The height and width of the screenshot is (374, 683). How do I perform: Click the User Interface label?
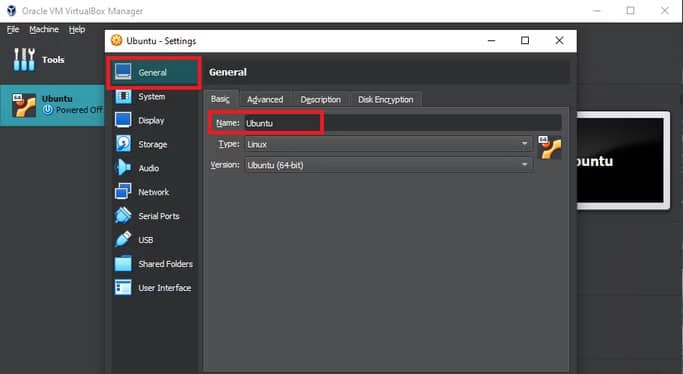[x=165, y=288]
